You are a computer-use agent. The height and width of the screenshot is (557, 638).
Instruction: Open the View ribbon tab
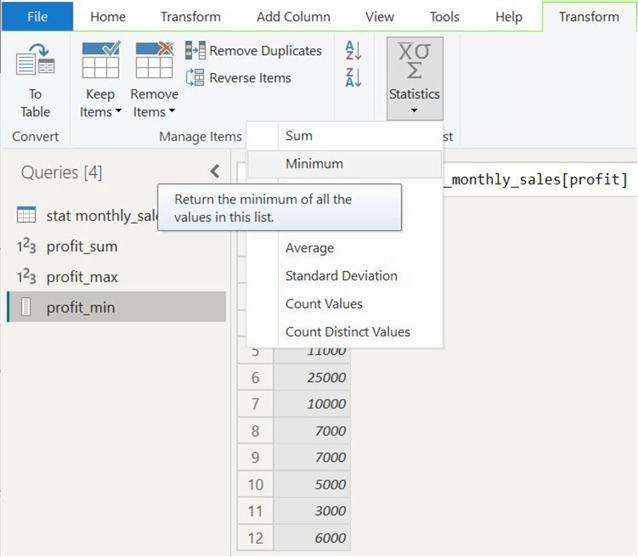click(x=379, y=17)
